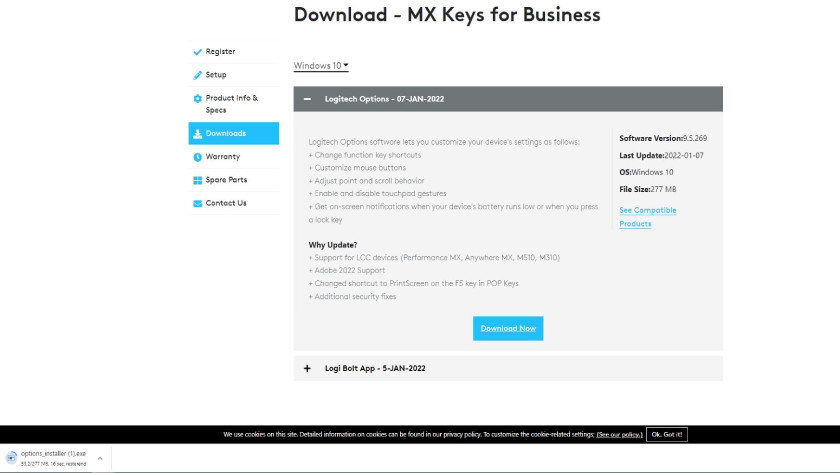Image resolution: width=840 pixels, height=473 pixels.
Task: Click the Register checkmark icon
Action: click(x=197, y=52)
